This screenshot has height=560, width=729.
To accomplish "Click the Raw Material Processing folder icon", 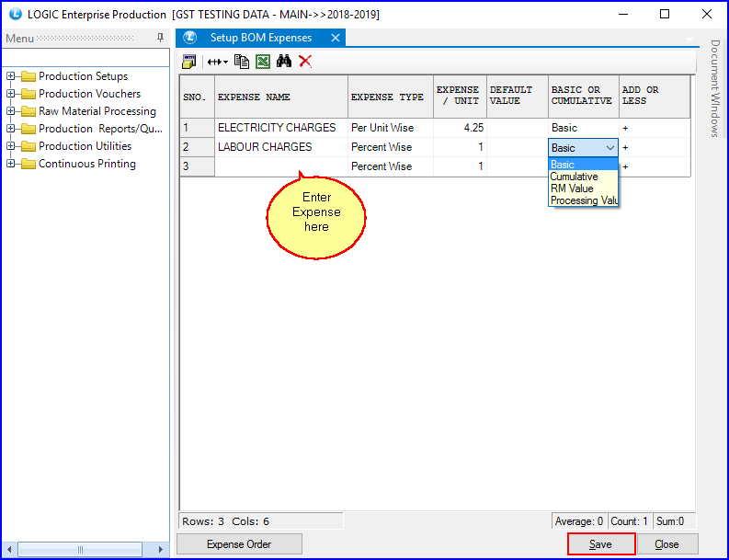I will (x=28, y=111).
